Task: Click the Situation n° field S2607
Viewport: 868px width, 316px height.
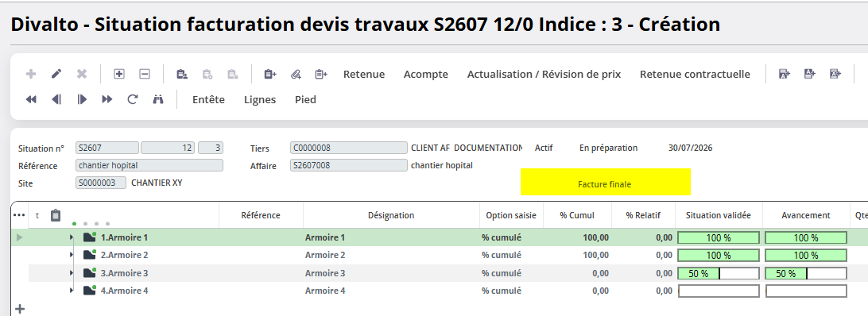Action: 107,148
